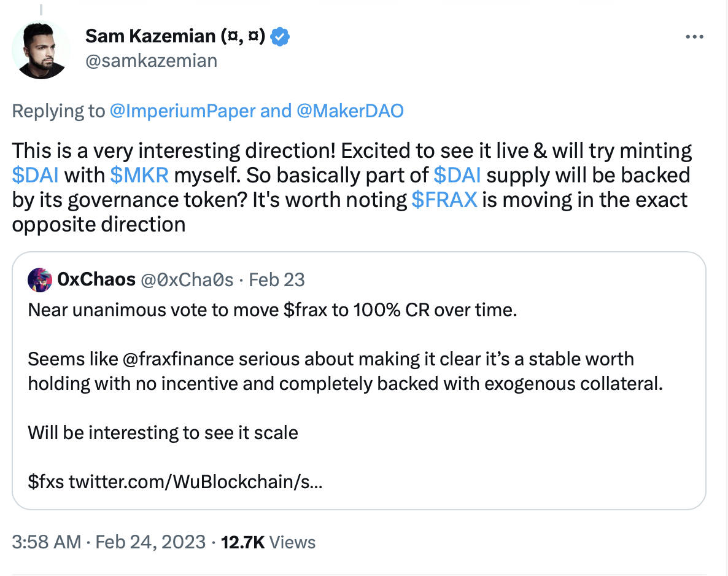Click the @0xCha0s handle in quote
This screenshot has width=728, height=576.
coord(188,280)
